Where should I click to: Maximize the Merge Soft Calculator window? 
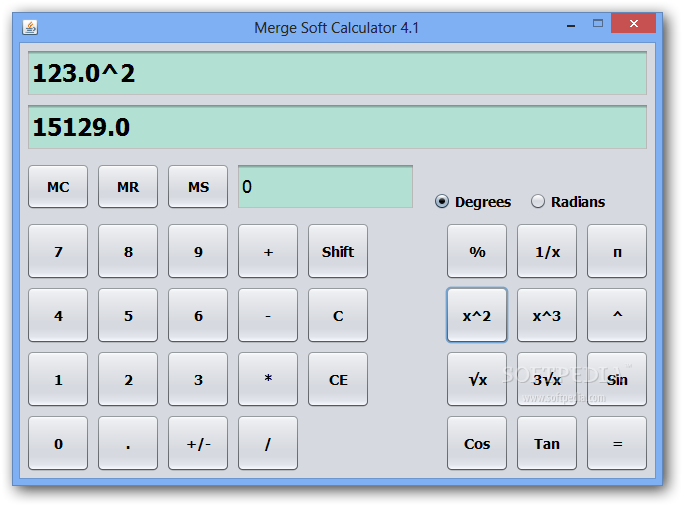(598, 24)
